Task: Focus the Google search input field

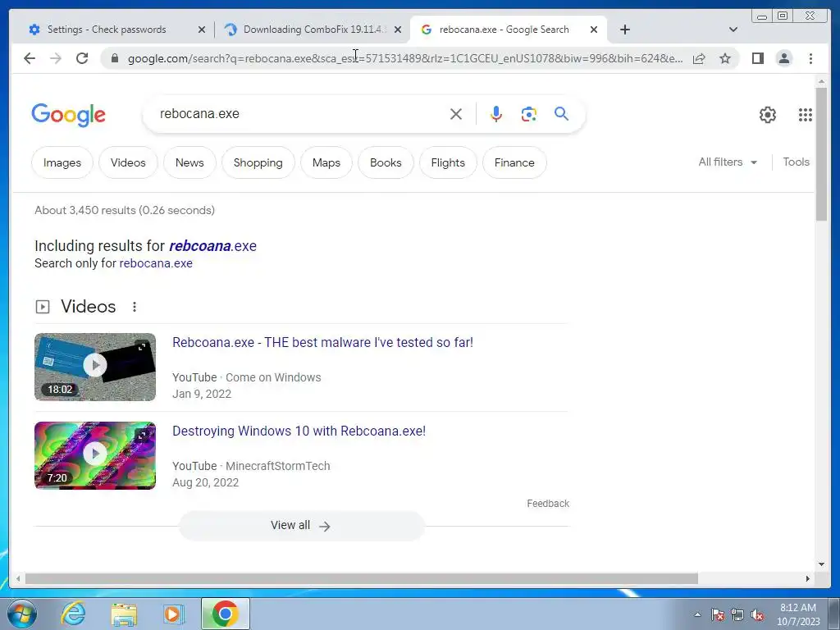Action: tap(300, 114)
